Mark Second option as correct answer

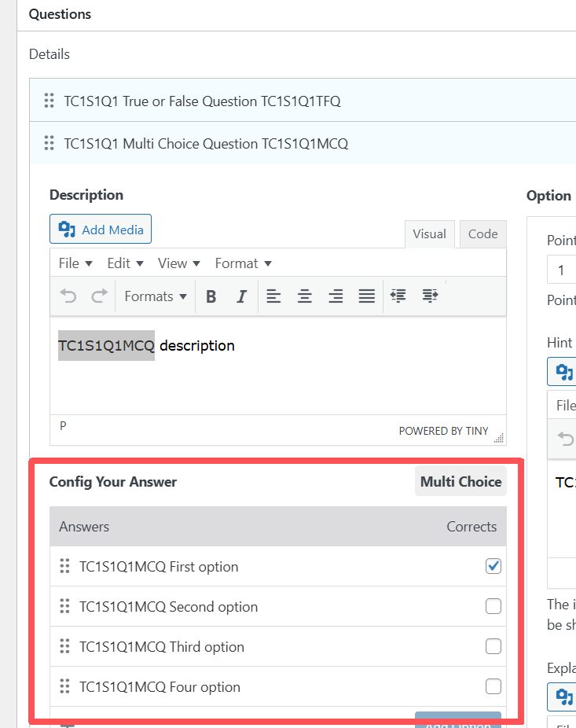pos(493,606)
